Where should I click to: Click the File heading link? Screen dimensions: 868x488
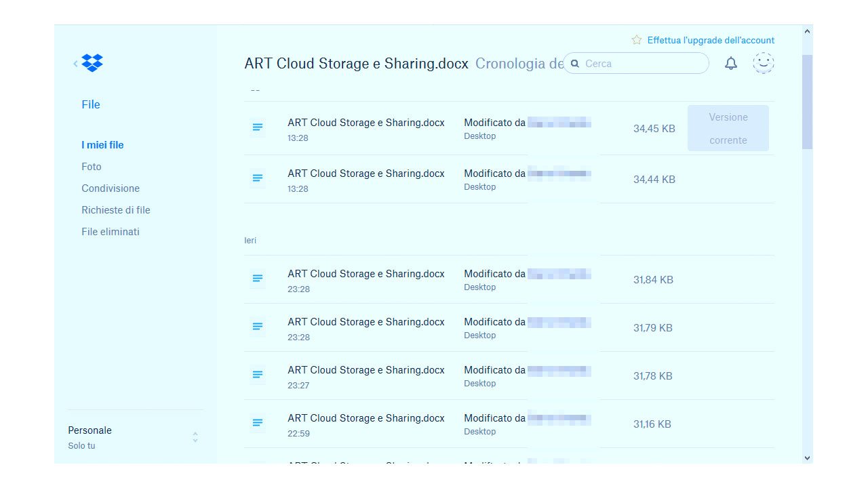point(91,104)
